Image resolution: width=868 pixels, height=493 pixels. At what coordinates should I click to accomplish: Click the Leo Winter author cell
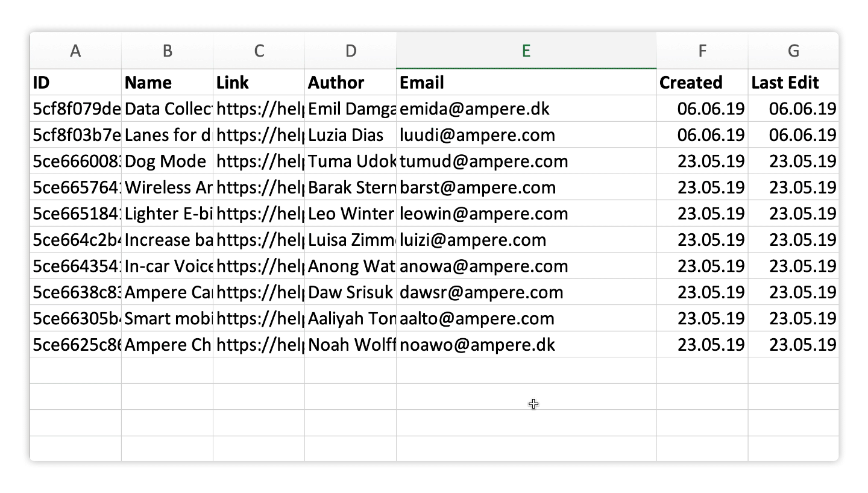351,213
